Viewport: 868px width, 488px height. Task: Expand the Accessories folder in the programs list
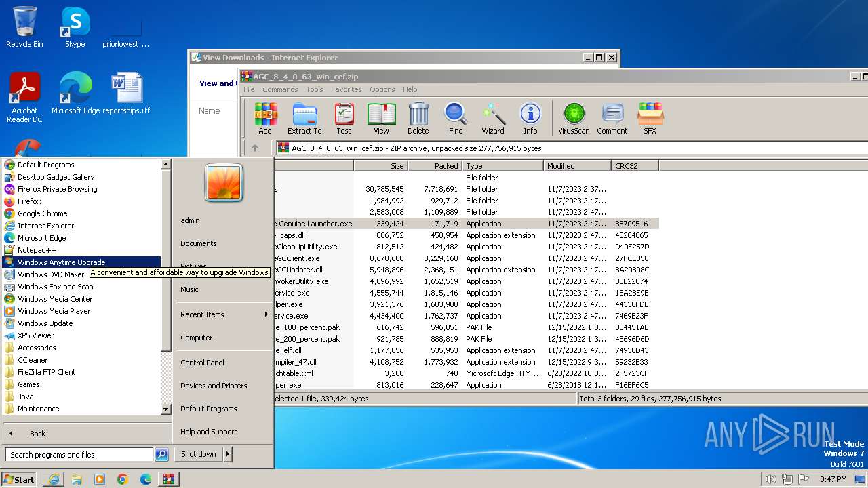(x=37, y=348)
